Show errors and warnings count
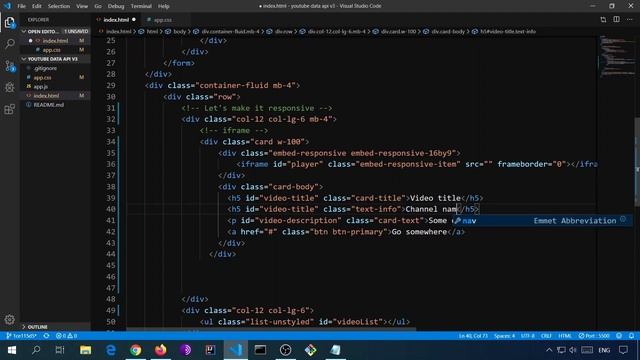Screen dimensions: 640x360 click(67, 336)
